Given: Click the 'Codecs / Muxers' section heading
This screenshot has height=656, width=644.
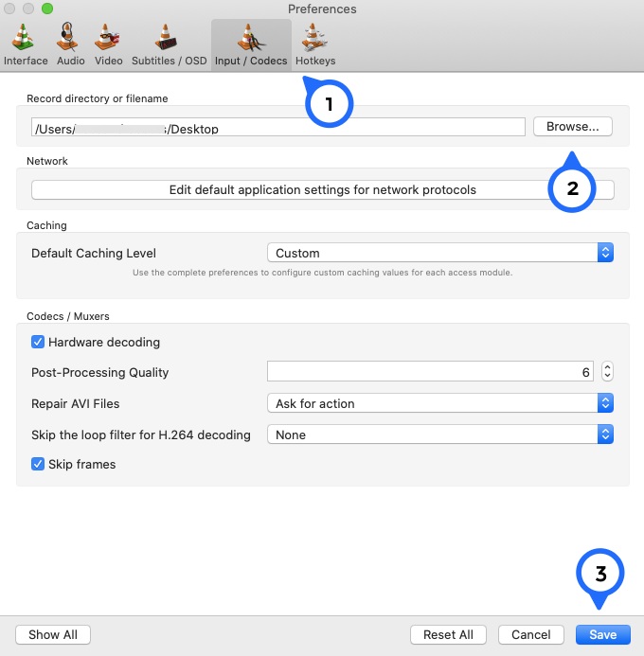Looking at the screenshot, I should 68,316.
